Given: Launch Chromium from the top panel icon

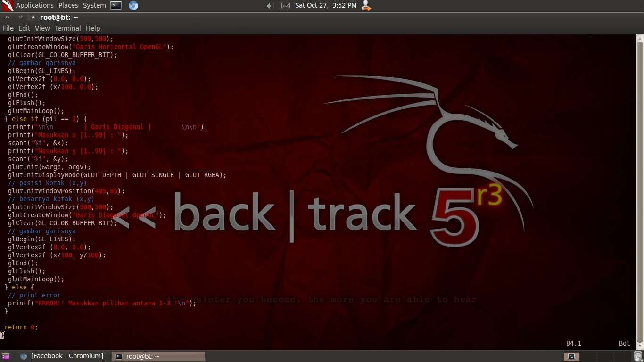Looking at the screenshot, I should pos(133,6).
